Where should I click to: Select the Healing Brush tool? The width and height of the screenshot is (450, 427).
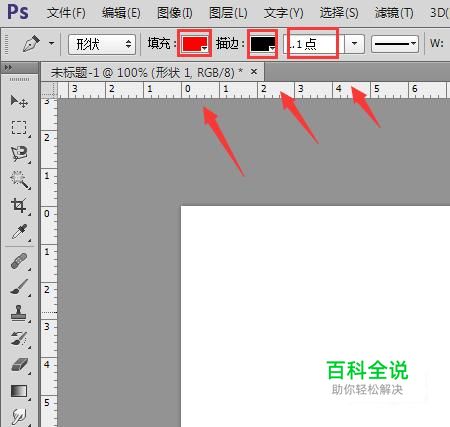[x=19, y=261]
